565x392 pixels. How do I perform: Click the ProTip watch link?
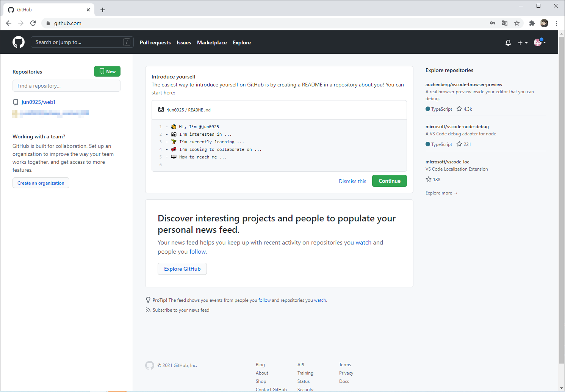click(x=320, y=300)
